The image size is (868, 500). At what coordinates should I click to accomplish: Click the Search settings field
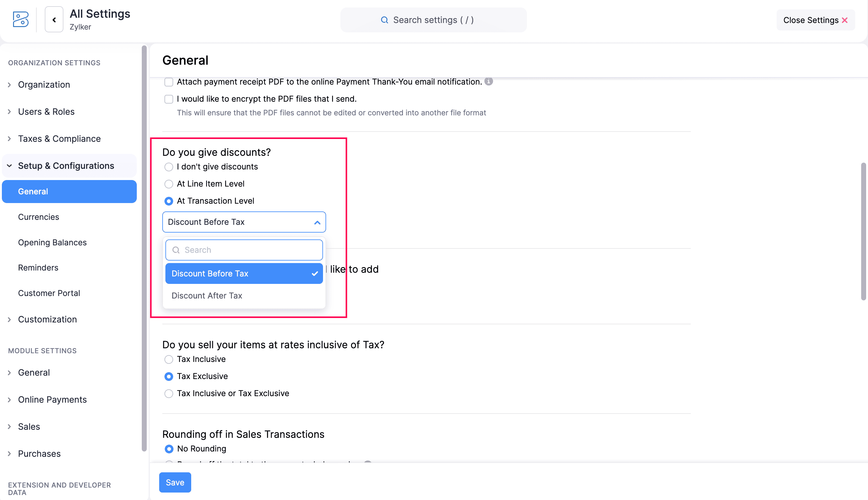coord(433,20)
